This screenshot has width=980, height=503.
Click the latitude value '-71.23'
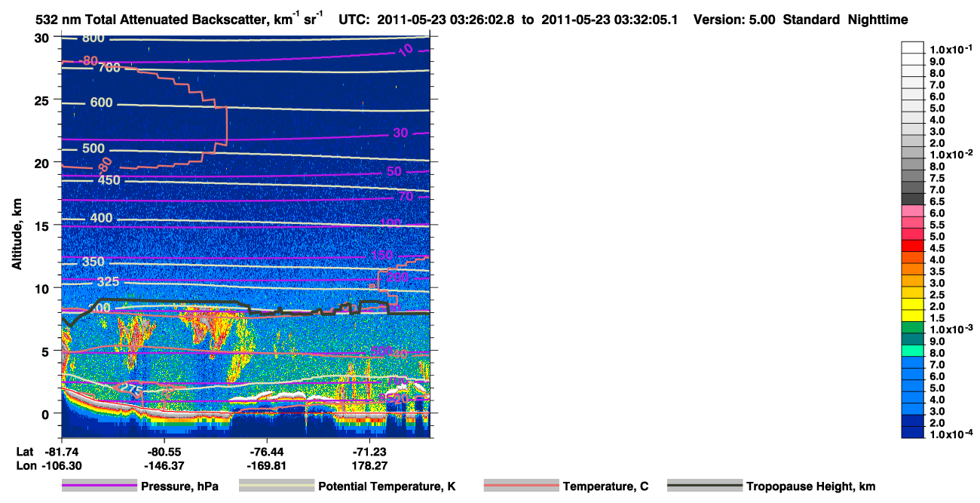[x=370, y=452]
